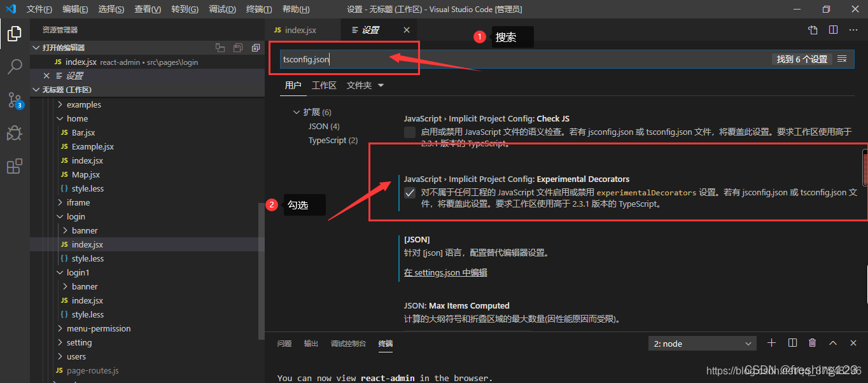Close the terminal panel
Image resolution: width=868 pixels, height=383 pixels.
click(853, 343)
